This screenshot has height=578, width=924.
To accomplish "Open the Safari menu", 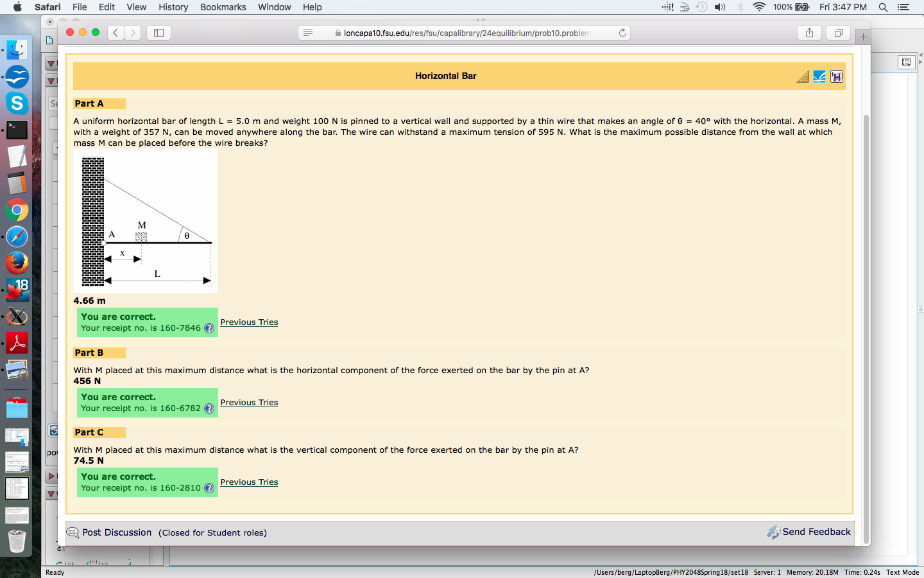I will tap(47, 7).
